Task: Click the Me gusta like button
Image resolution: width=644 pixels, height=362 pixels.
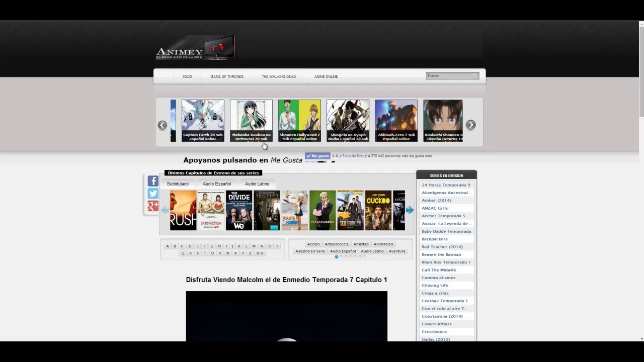Action: pyautogui.click(x=317, y=156)
